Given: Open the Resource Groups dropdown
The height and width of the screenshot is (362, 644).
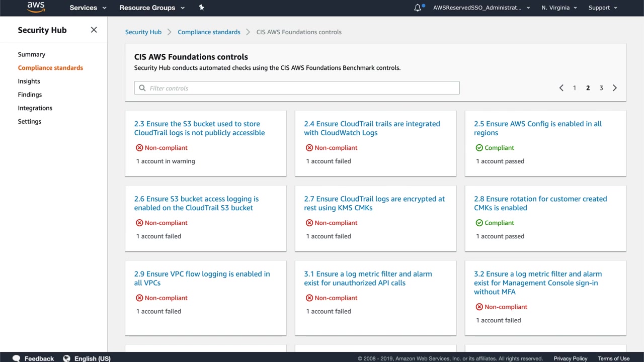Looking at the screenshot, I should click(151, 8).
